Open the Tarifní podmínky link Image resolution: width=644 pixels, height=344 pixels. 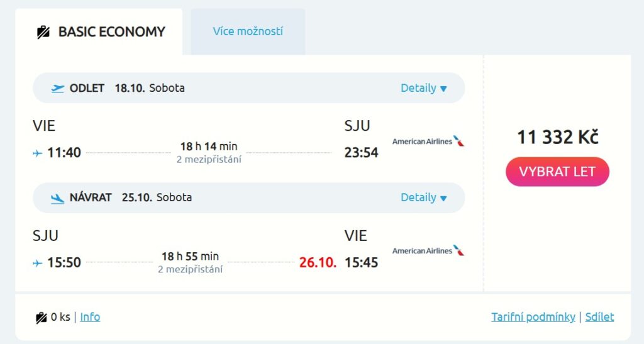[533, 317]
